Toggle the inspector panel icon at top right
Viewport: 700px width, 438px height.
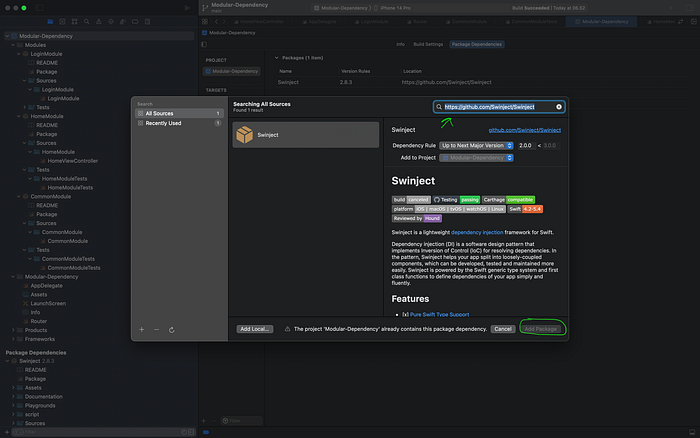[690, 8]
